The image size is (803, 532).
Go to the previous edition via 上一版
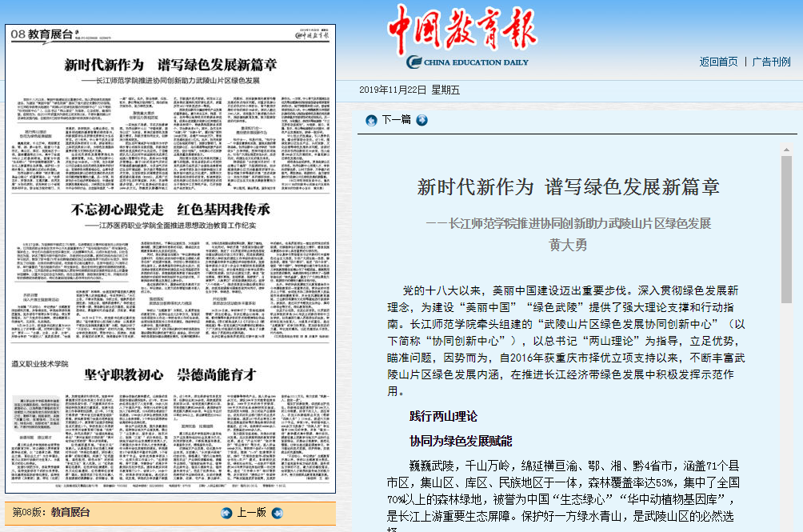[251, 513]
